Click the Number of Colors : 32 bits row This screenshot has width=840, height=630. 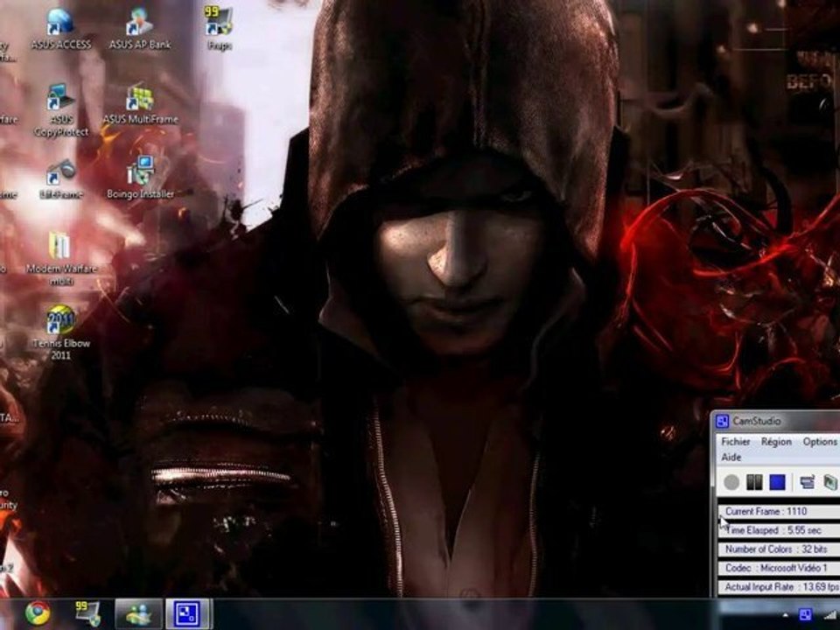pos(779,549)
